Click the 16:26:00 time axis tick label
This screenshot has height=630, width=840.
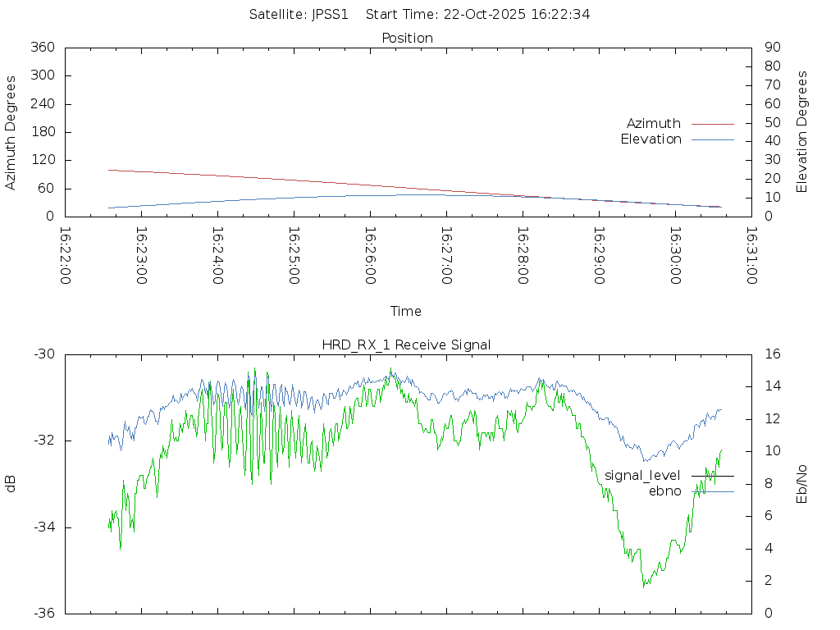click(x=370, y=256)
